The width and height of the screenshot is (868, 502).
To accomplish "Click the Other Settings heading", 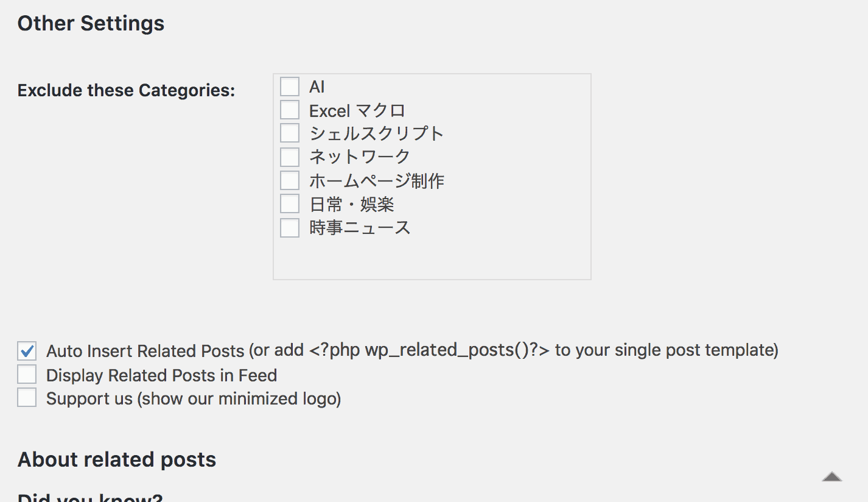I will (91, 23).
